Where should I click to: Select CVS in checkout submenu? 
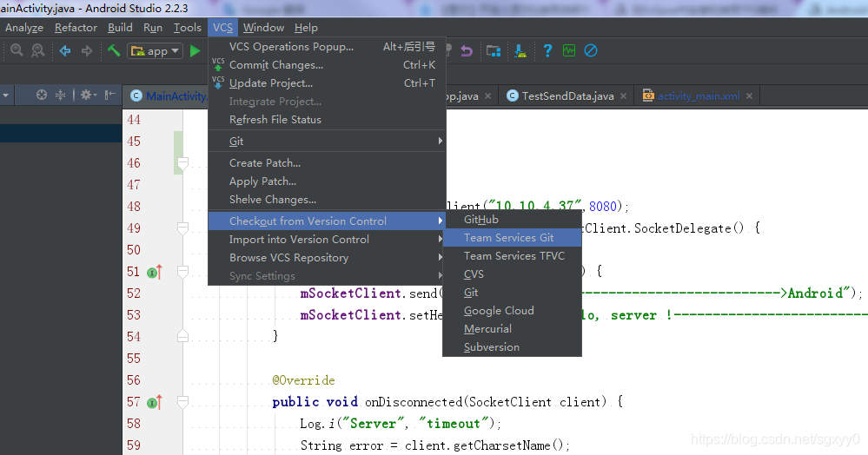(512, 274)
